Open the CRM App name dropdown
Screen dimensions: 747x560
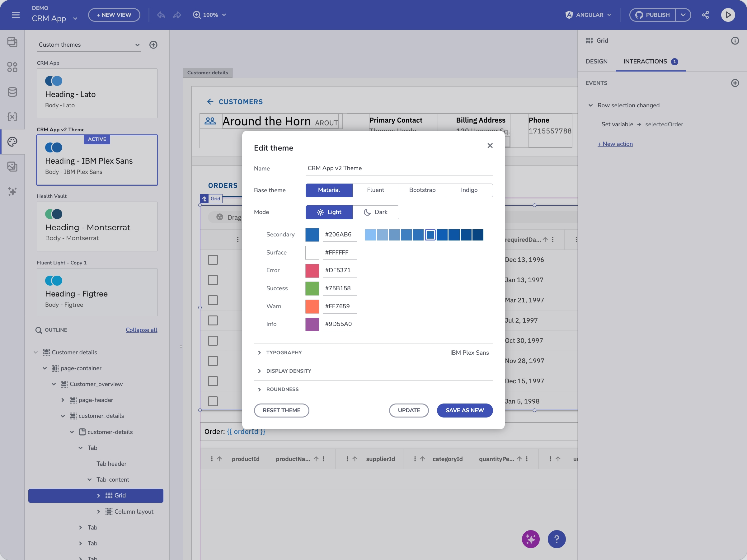point(75,19)
